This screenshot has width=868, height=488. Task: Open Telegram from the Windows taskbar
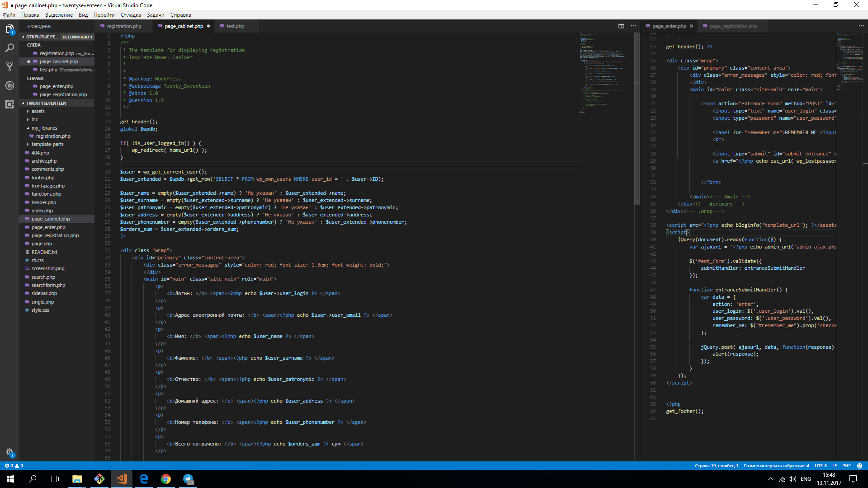[188, 479]
